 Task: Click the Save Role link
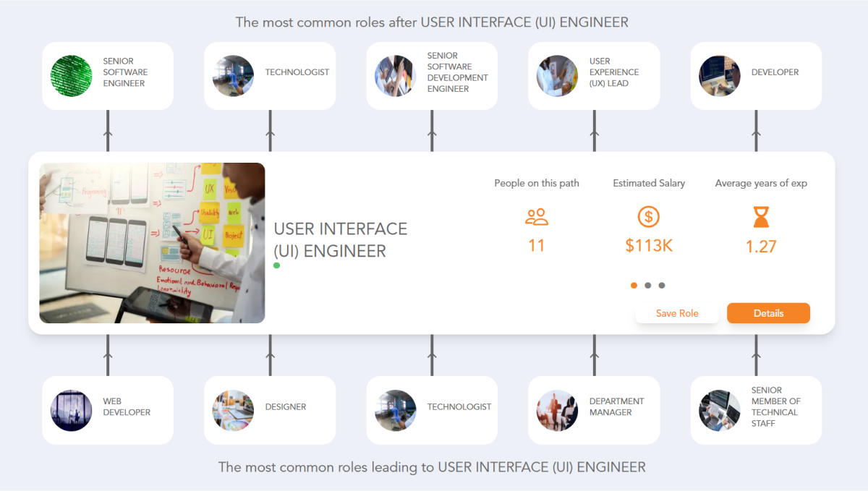point(677,312)
